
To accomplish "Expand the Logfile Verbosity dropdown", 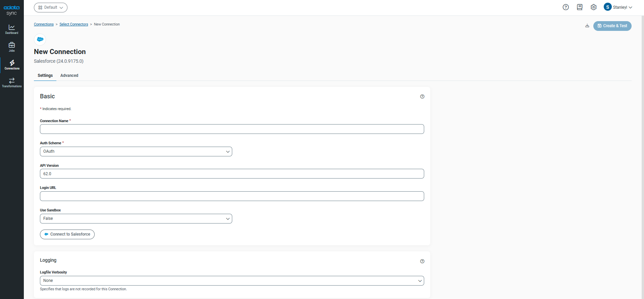I will (x=232, y=281).
